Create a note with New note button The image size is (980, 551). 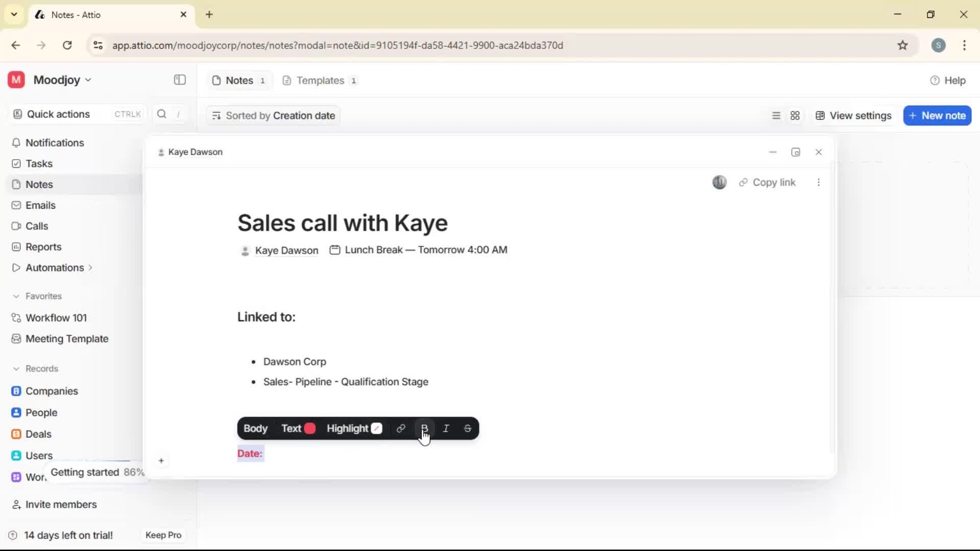tap(938, 115)
